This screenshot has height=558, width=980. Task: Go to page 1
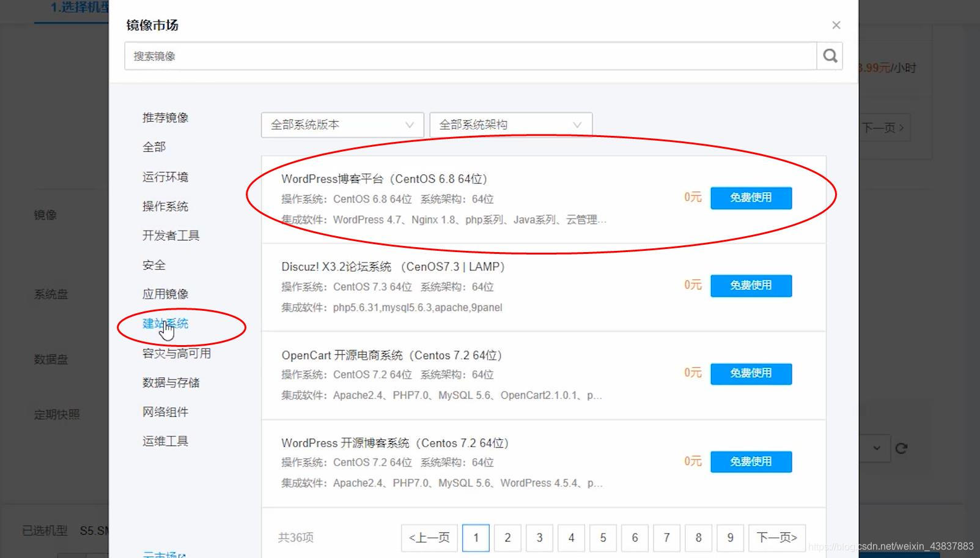click(x=476, y=538)
